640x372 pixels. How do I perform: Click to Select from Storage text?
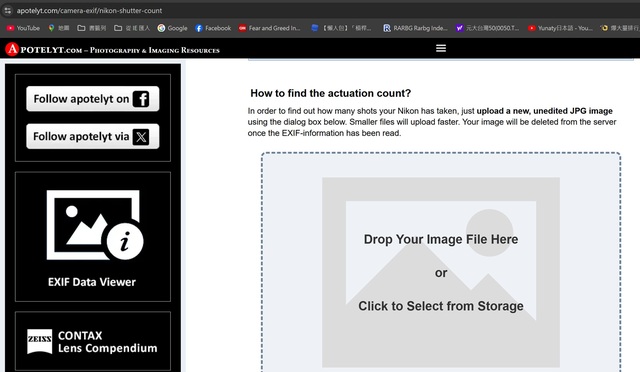441,306
